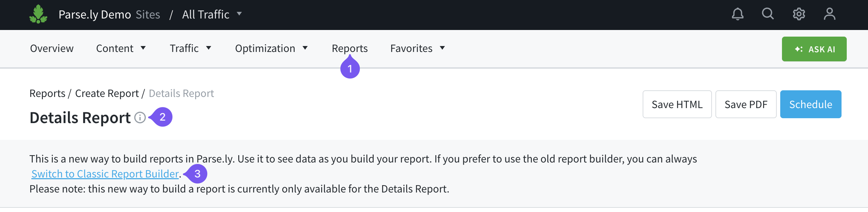Click the purple step 2 marker
This screenshot has width=868, height=212.
[162, 117]
